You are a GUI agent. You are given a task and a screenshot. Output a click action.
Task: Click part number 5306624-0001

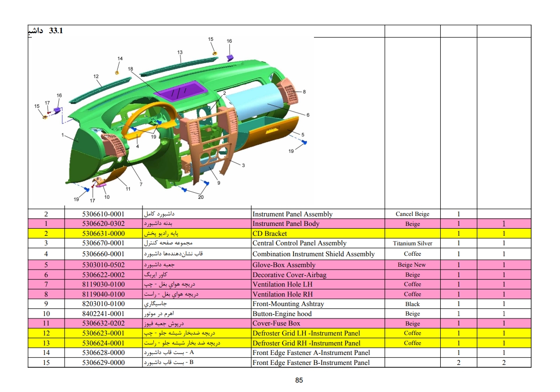[x=103, y=343]
